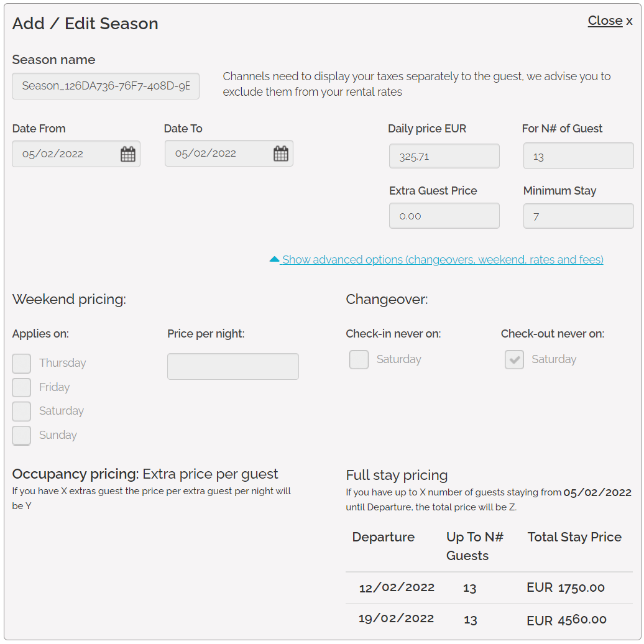Click the weekend Price per night field
The height and width of the screenshot is (644, 644).
(x=232, y=367)
